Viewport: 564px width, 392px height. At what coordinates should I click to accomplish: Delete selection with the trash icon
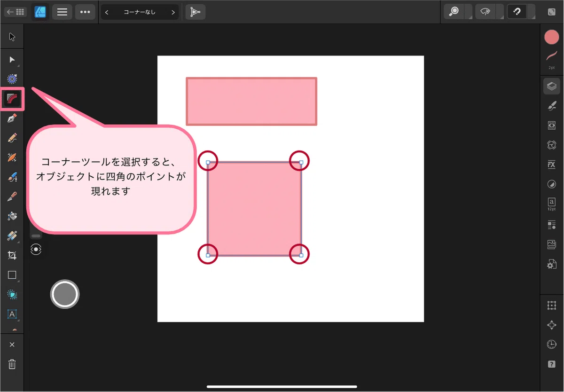point(12,364)
